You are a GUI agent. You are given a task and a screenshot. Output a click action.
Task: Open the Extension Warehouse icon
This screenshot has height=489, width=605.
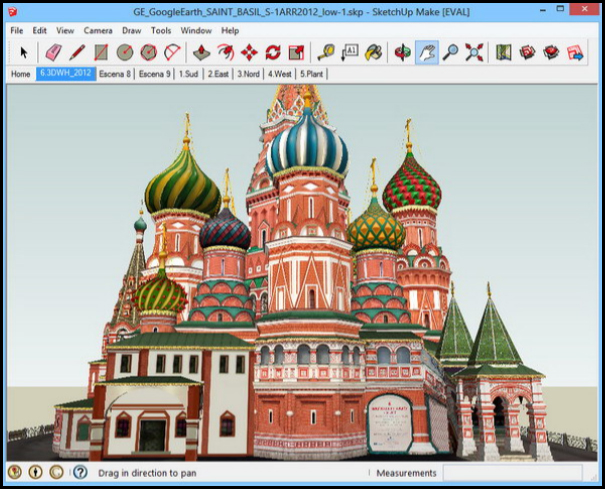(x=551, y=52)
